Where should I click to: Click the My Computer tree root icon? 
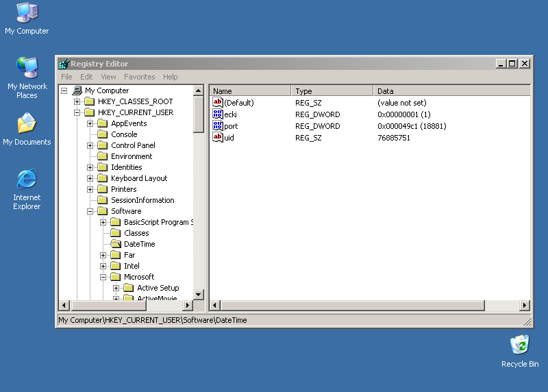click(x=77, y=90)
